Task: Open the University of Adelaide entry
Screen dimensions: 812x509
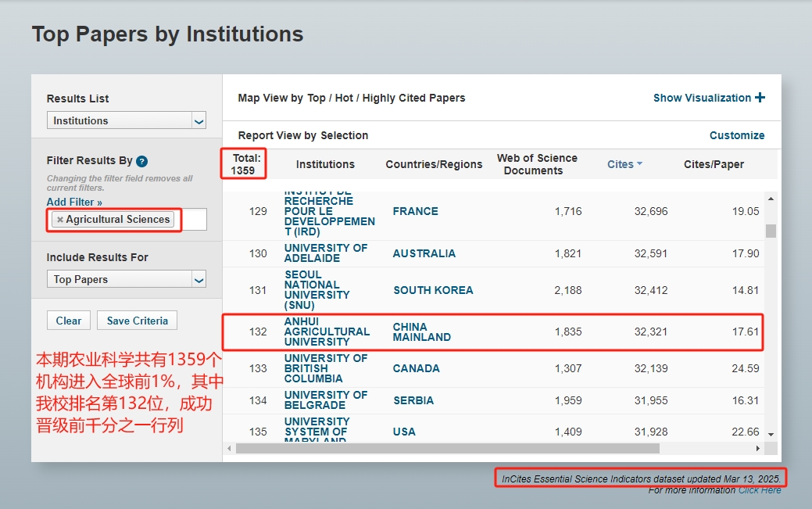Action: (x=325, y=253)
